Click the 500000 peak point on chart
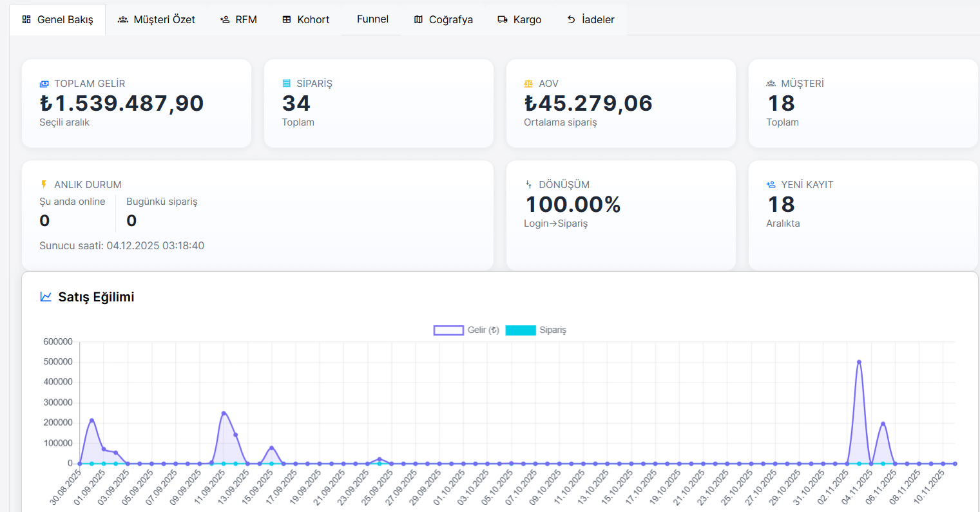 [859, 362]
